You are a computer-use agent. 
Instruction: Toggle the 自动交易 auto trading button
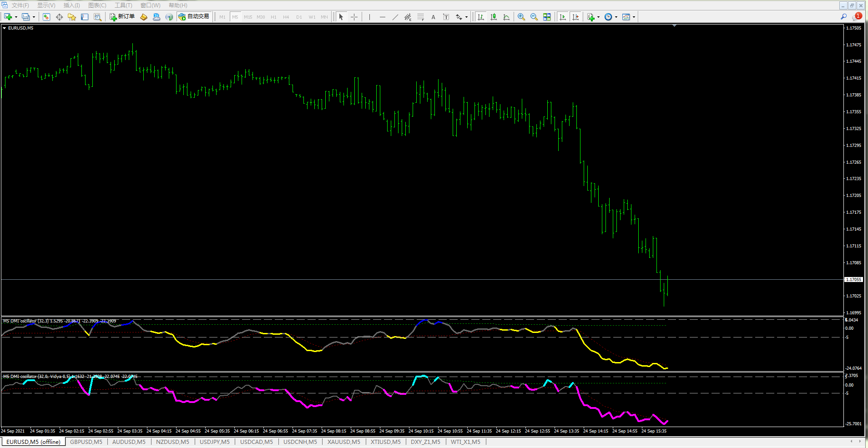pyautogui.click(x=194, y=17)
